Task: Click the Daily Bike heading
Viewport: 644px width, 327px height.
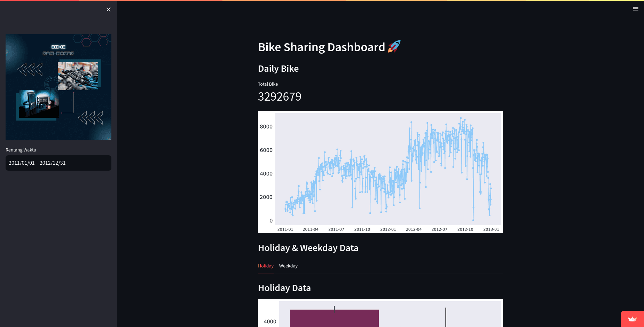Action: (x=278, y=69)
